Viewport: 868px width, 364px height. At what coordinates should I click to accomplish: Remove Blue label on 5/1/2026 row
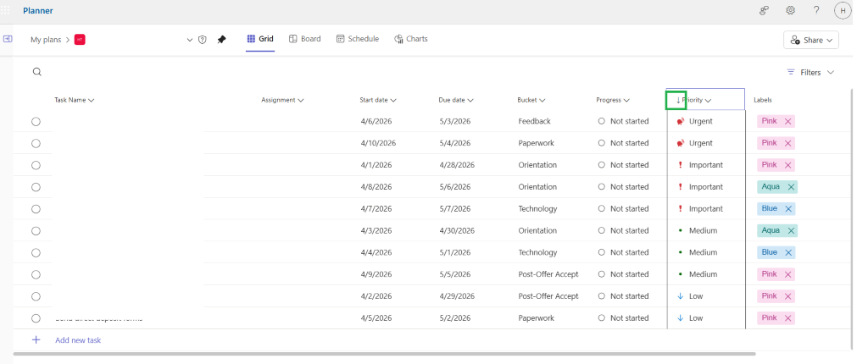788,252
